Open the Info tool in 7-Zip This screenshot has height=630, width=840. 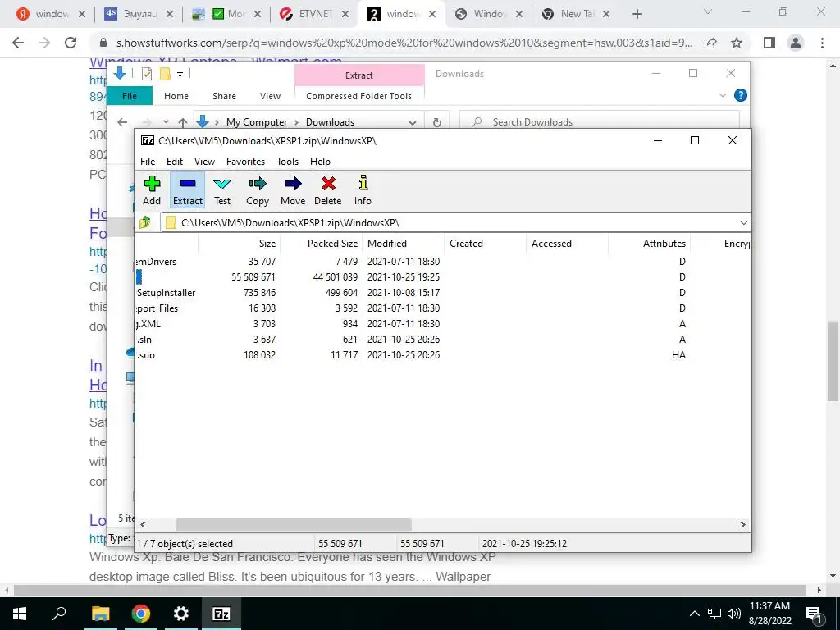point(363,190)
